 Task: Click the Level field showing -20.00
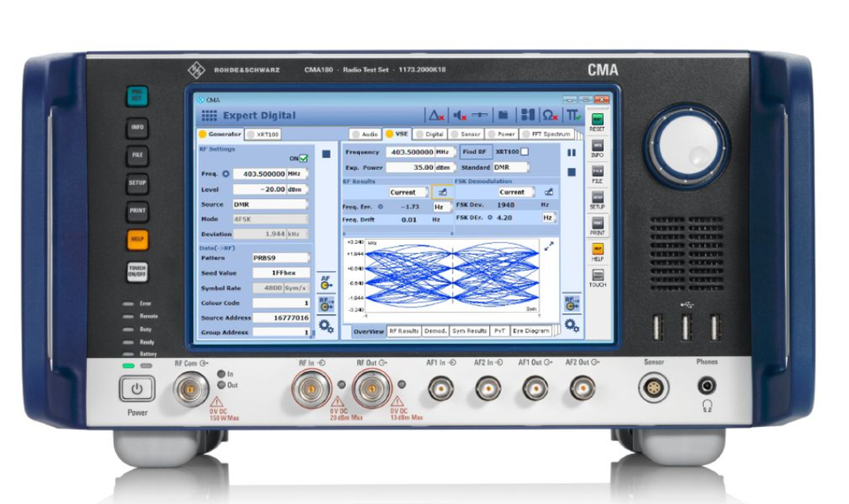coord(260,189)
